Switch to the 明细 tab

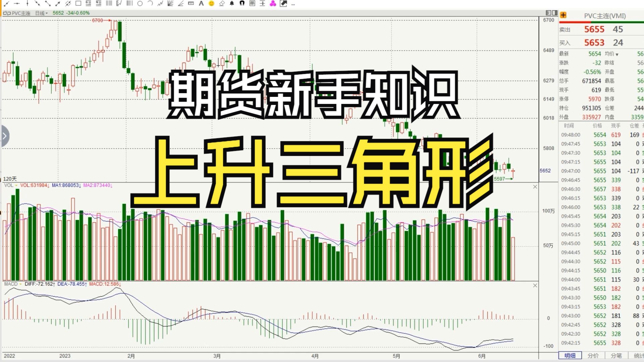click(x=570, y=356)
